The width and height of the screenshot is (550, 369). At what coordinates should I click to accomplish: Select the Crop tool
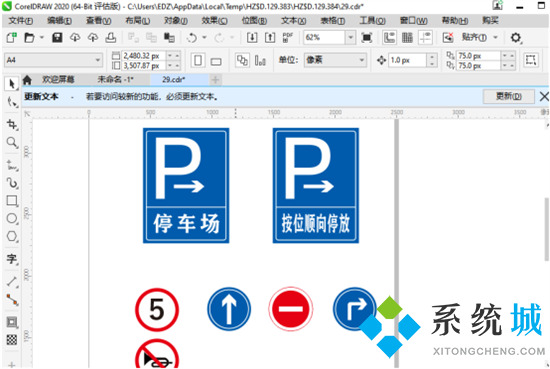[12, 125]
